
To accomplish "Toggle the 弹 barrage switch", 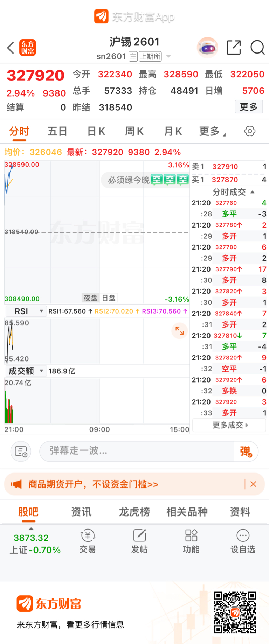I will 246,451.
